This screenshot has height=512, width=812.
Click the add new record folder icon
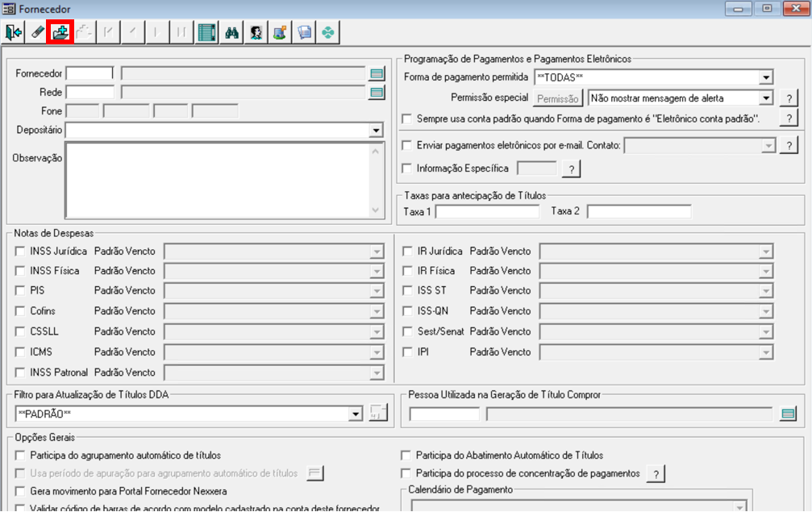click(60, 32)
